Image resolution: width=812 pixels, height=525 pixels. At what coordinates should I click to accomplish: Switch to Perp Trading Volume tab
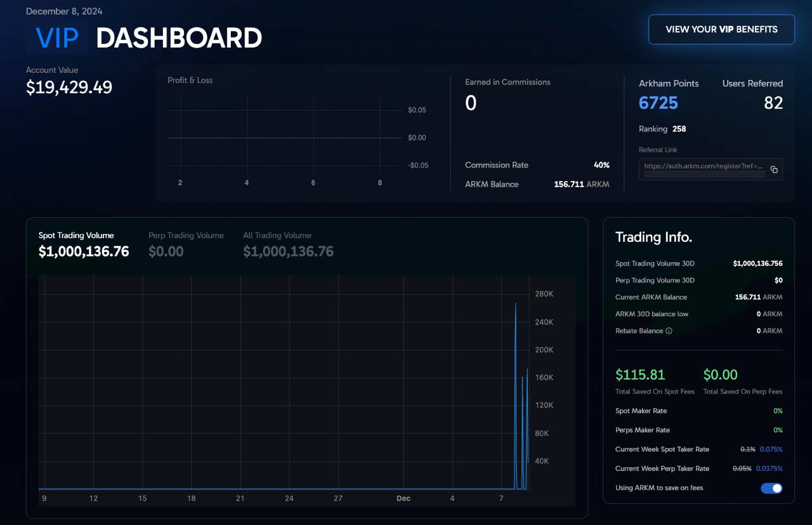[186, 244]
